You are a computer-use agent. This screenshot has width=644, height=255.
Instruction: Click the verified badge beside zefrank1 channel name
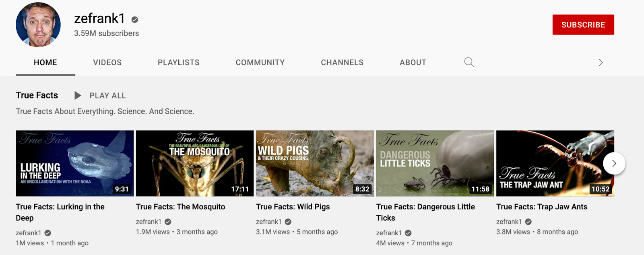click(135, 19)
